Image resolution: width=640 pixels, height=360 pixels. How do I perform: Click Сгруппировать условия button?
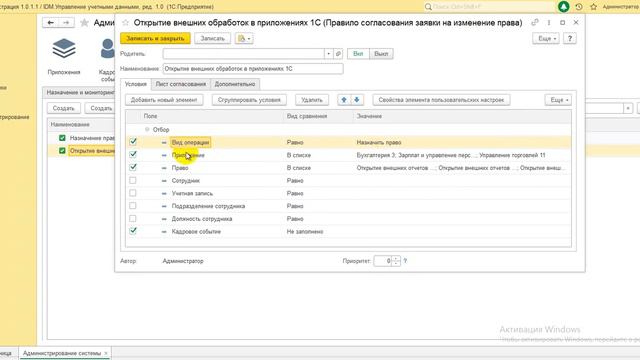(x=249, y=100)
